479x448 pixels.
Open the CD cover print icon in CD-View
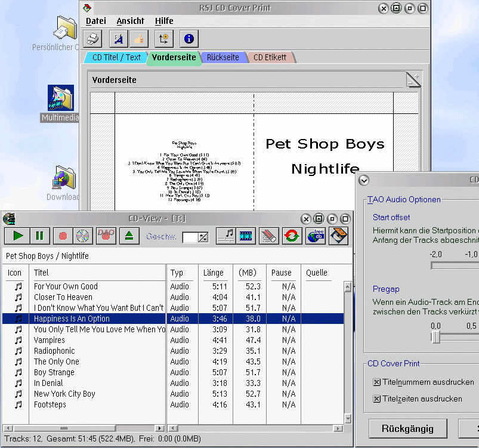click(338, 236)
